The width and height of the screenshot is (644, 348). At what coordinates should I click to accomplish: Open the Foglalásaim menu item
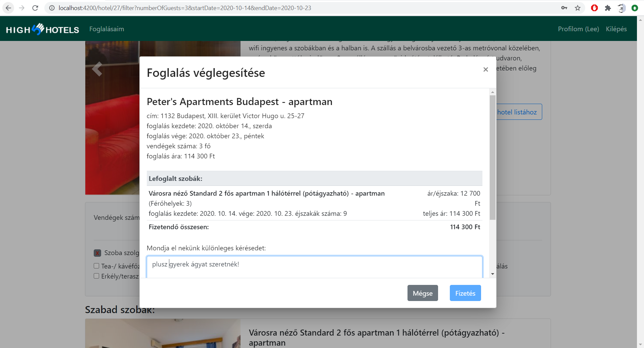tap(106, 29)
